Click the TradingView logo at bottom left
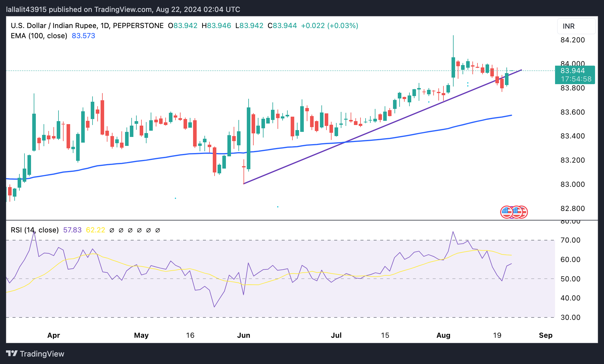The height and width of the screenshot is (364, 604). [35, 354]
